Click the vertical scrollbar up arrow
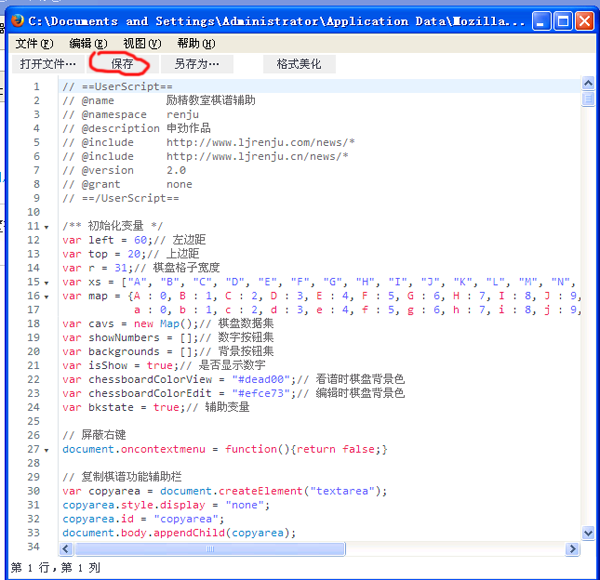Viewport: 600px width, 580px height. (588, 83)
